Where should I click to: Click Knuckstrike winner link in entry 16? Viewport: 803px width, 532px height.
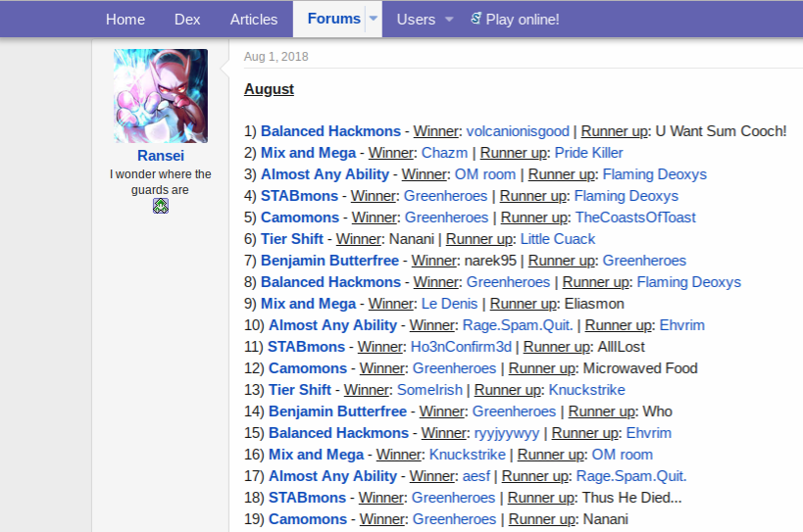(467, 455)
